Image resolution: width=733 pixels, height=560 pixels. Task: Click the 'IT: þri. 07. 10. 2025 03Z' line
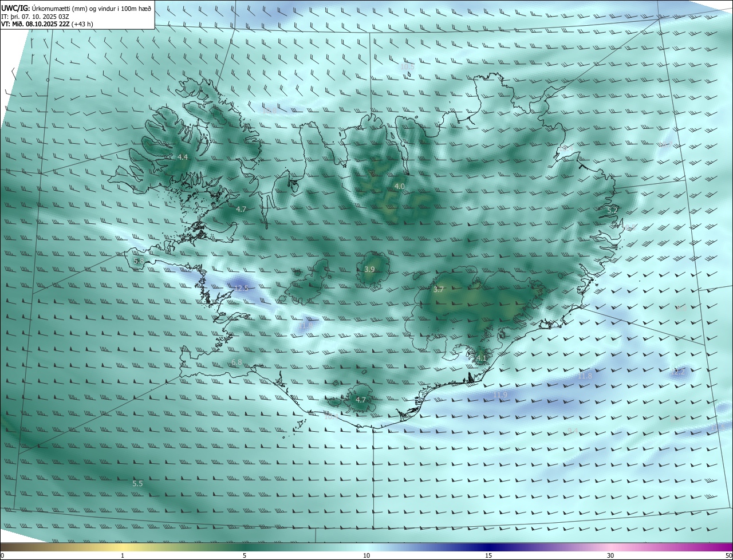tap(35, 17)
